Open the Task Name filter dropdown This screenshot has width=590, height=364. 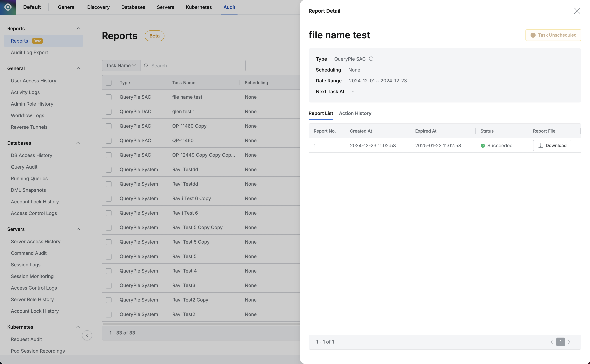[x=121, y=66]
